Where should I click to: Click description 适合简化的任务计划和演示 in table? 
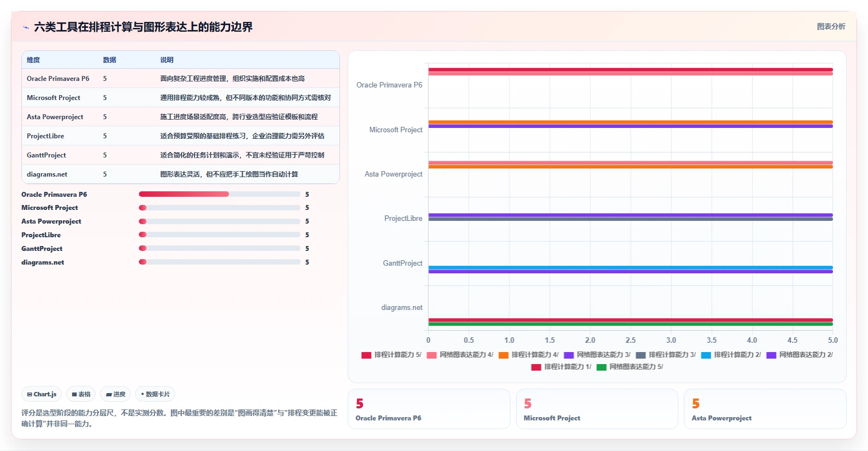[242, 155]
